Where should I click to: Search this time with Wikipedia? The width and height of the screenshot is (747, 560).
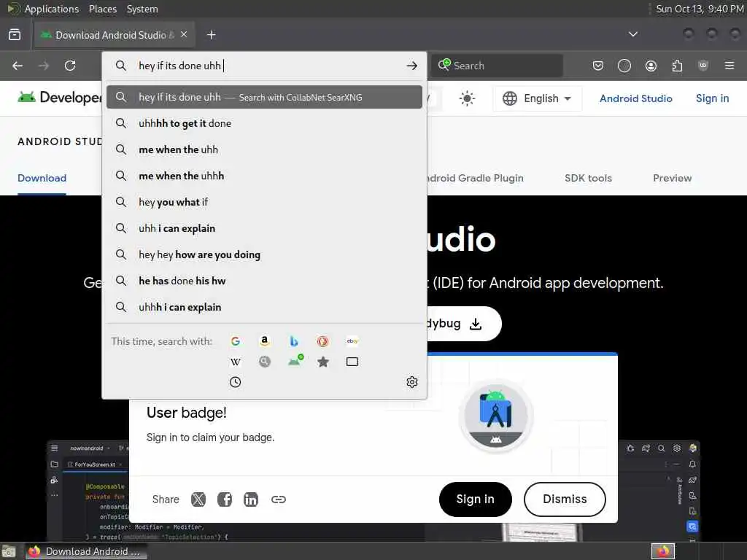236,362
